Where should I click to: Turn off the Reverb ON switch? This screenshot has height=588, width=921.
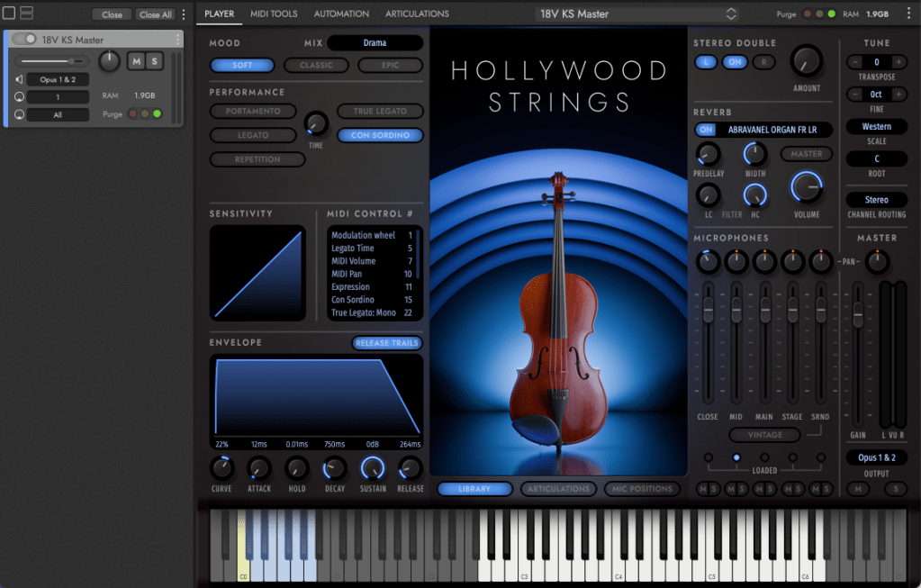point(707,130)
